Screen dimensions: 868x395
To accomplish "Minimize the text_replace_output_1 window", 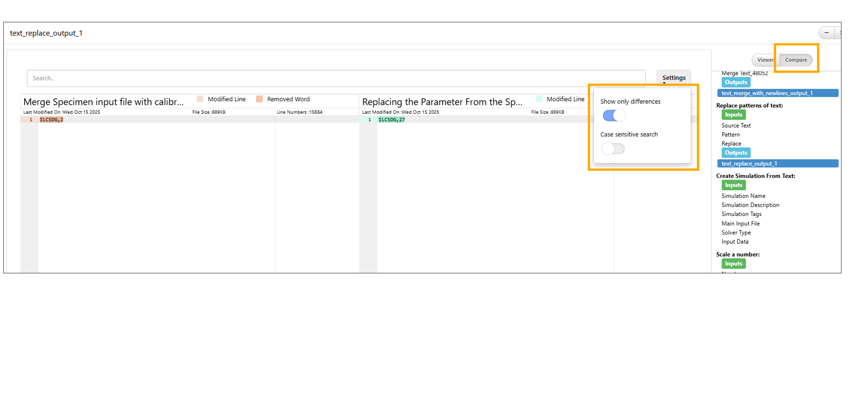I will click(x=826, y=33).
